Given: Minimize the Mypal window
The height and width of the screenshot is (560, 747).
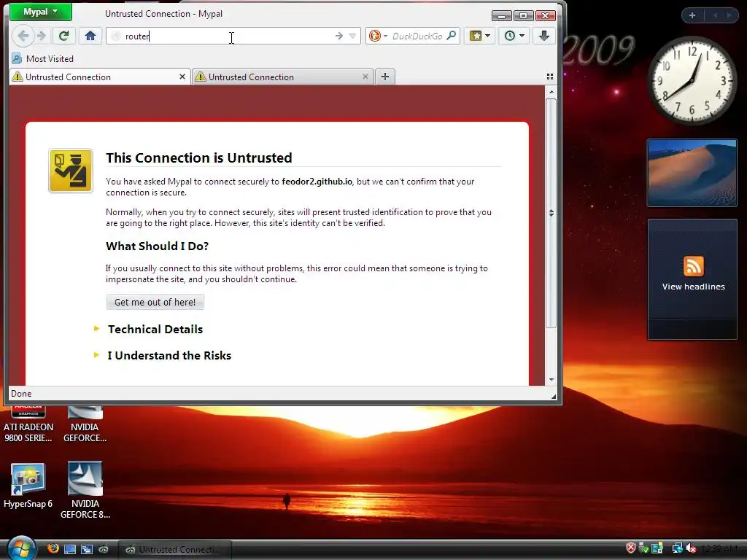Looking at the screenshot, I should 502,16.
